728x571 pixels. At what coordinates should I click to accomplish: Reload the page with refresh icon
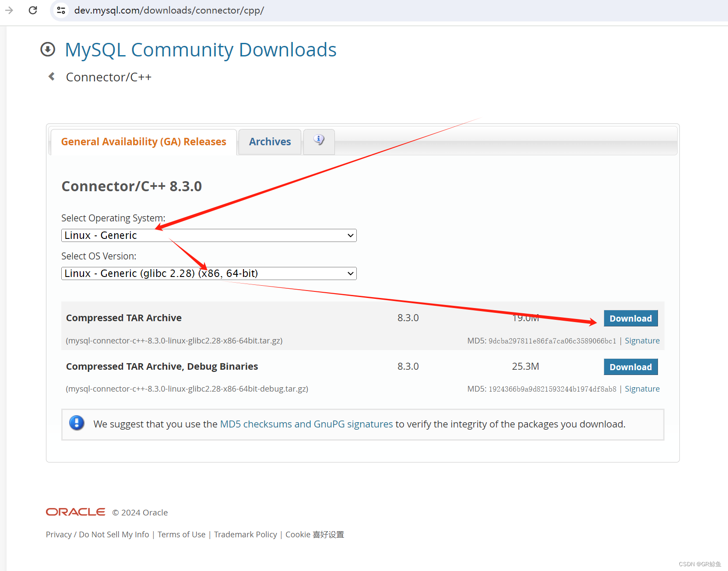33,10
